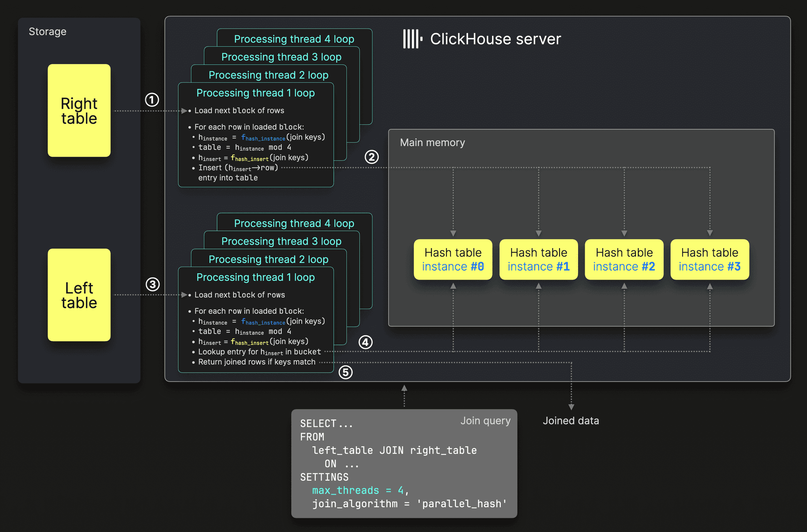Viewport: 807px width, 532px height.
Task: Click the "max_threads = 4," setting
Action: (x=361, y=491)
